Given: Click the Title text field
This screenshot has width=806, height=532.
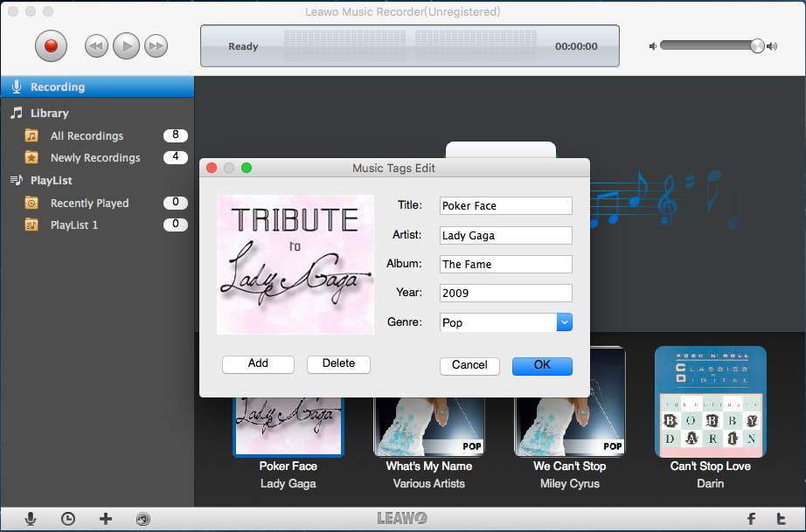Looking at the screenshot, I should [505, 206].
